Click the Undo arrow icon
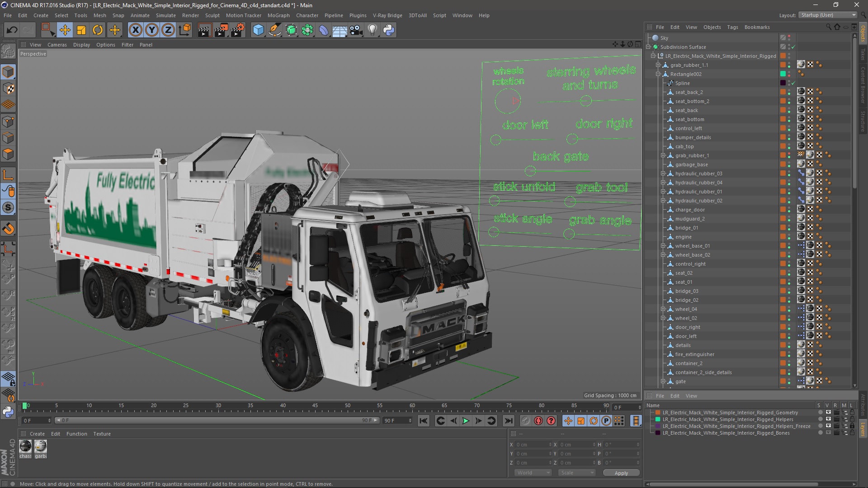 [x=12, y=30]
